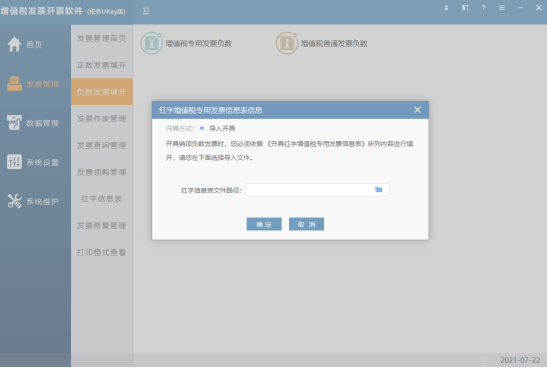Viewport: 547px width, 369px height.
Task: Open 数据管理 from the left sidebar
Action: click(33, 123)
